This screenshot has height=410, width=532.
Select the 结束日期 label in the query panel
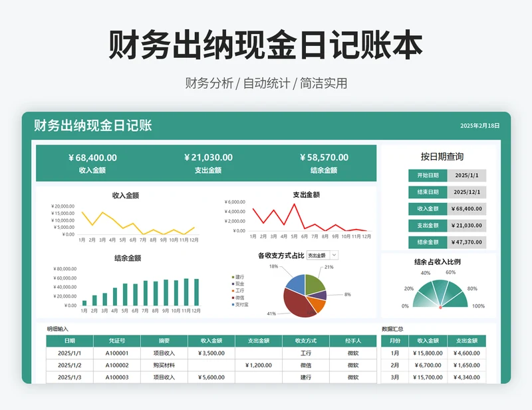click(428, 192)
